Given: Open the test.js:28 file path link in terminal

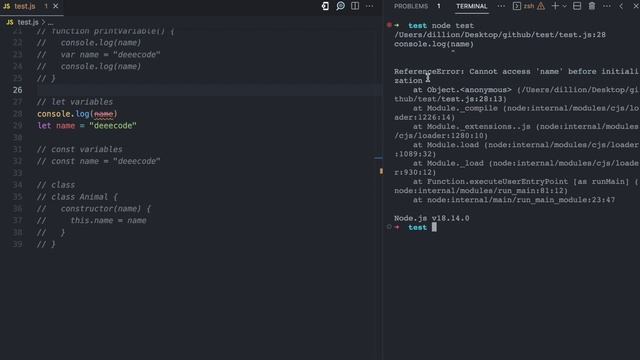Looking at the screenshot, I should click(500, 35).
